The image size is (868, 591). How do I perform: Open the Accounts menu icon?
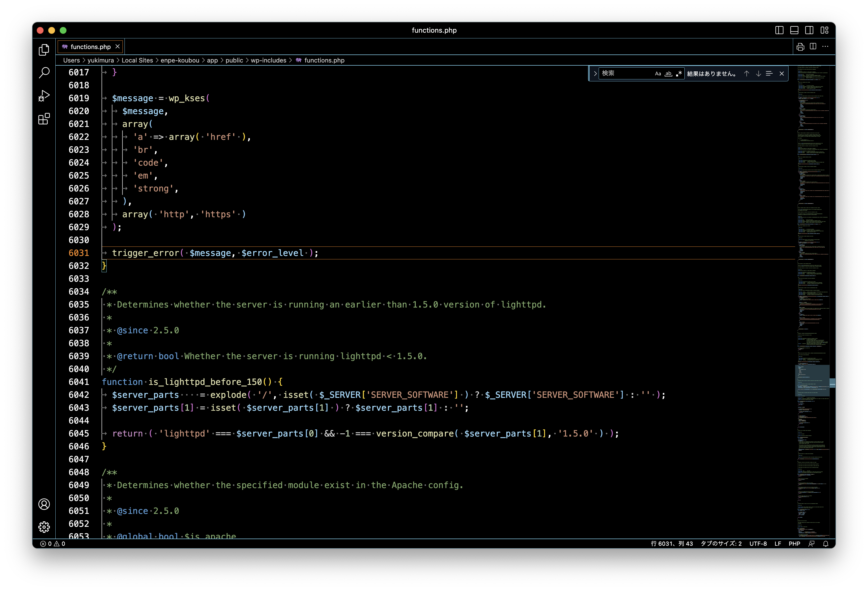point(44,504)
